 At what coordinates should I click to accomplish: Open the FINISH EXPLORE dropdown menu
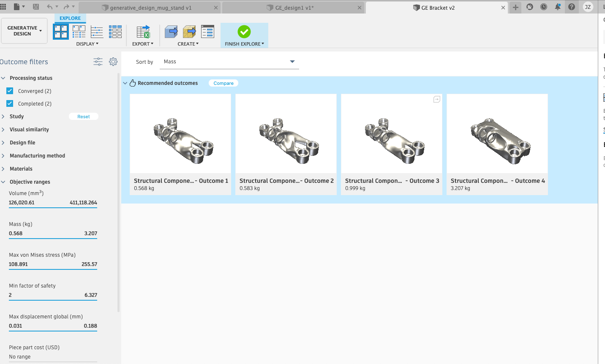(x=244, y=44)
